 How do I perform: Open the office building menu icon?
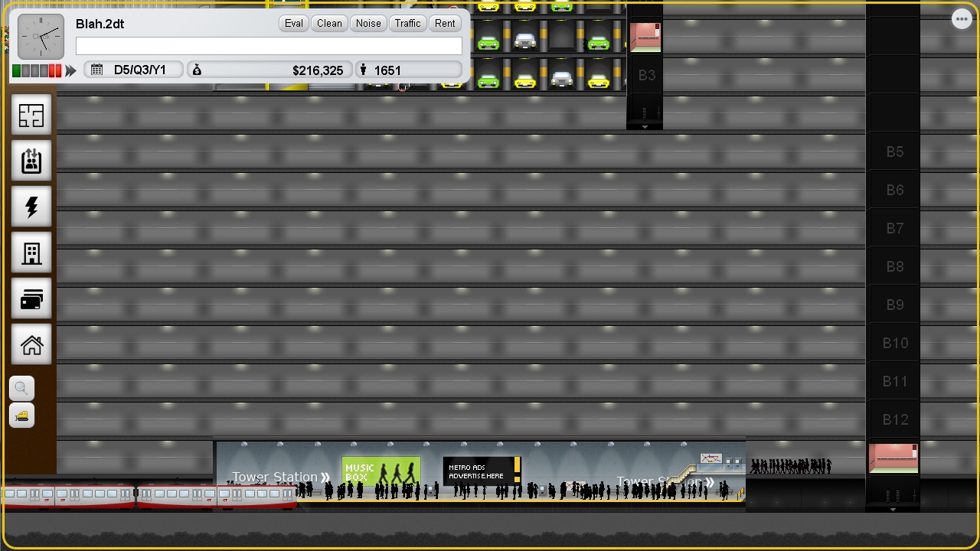tap(31, 253)
